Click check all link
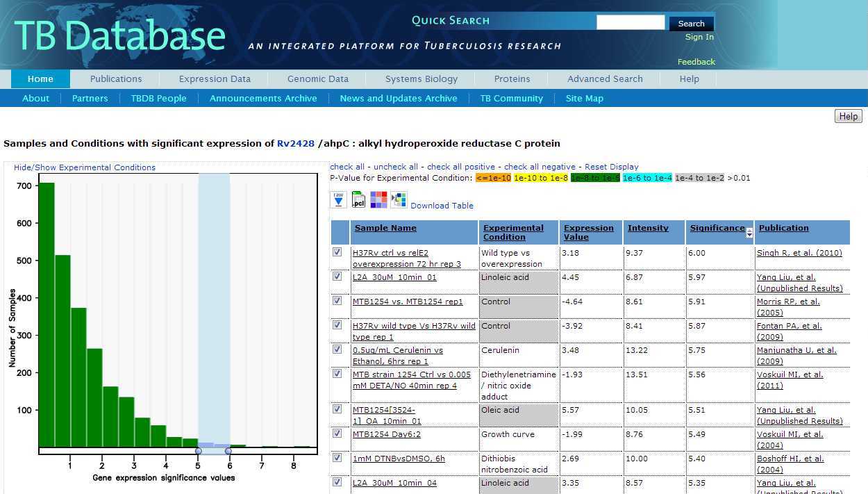Screen dimensions: 868x494 click(x=347, y=167)
